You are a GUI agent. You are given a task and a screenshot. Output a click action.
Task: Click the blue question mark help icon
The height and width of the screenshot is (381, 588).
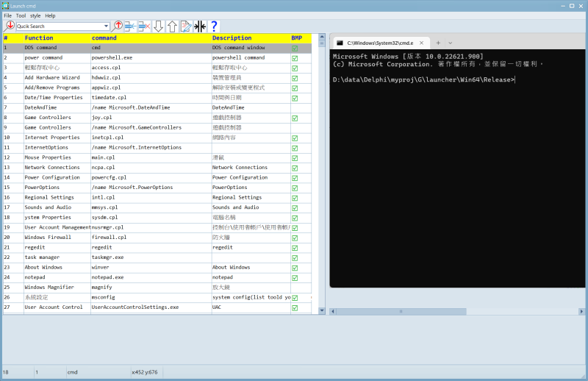point(214,26)
